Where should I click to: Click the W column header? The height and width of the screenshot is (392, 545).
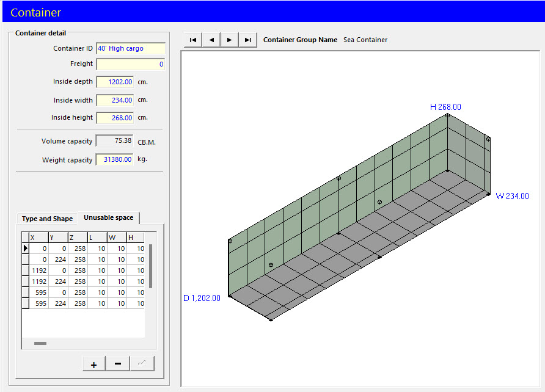pyautogui.click(x=117, y=238)
